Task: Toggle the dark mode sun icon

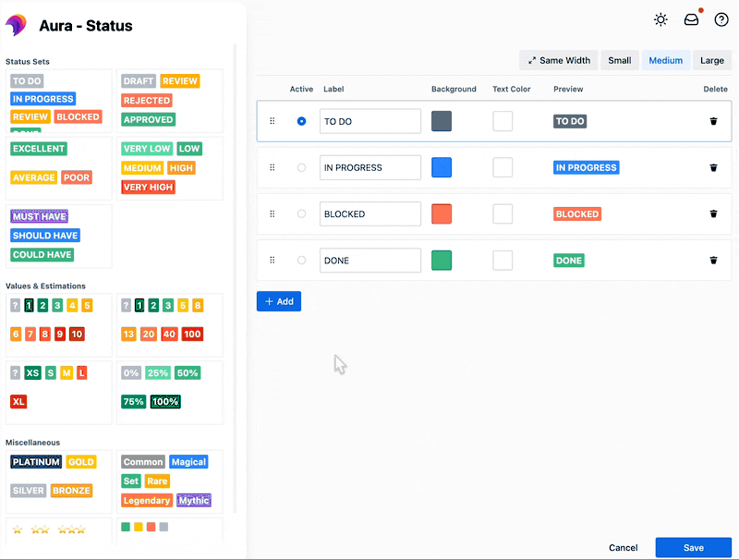Action: tap(660, 18)
